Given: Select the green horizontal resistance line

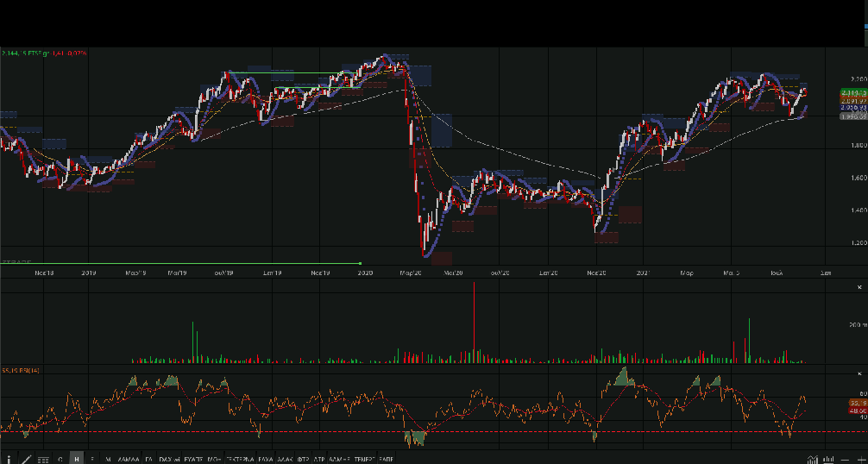Looking at the screenshot, I should tap(267, 73).
